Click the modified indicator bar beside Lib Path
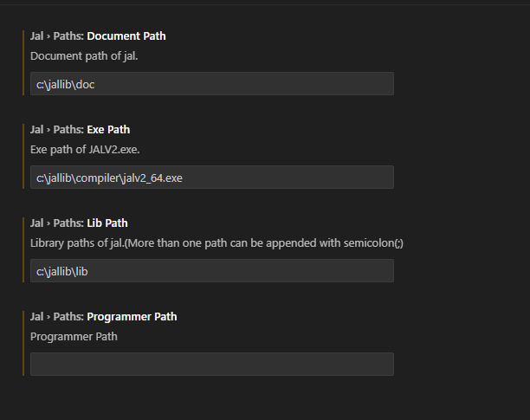 (x=23, y=250)
